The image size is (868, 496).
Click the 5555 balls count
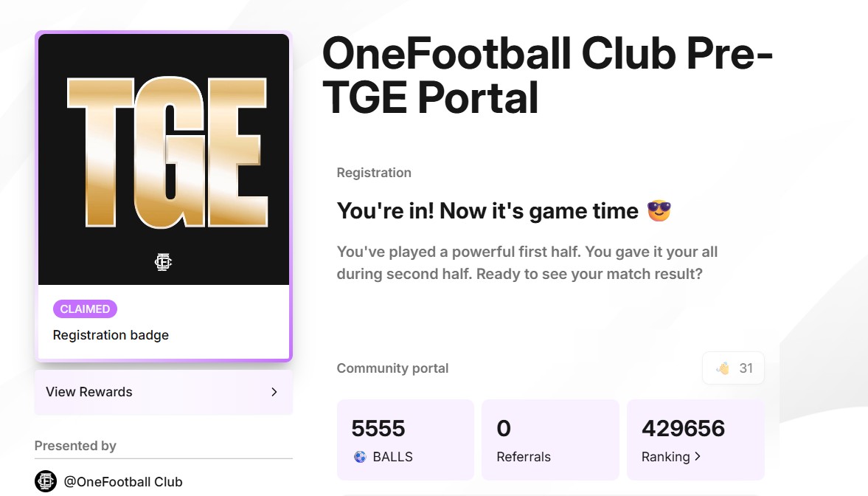click(378, 428)
